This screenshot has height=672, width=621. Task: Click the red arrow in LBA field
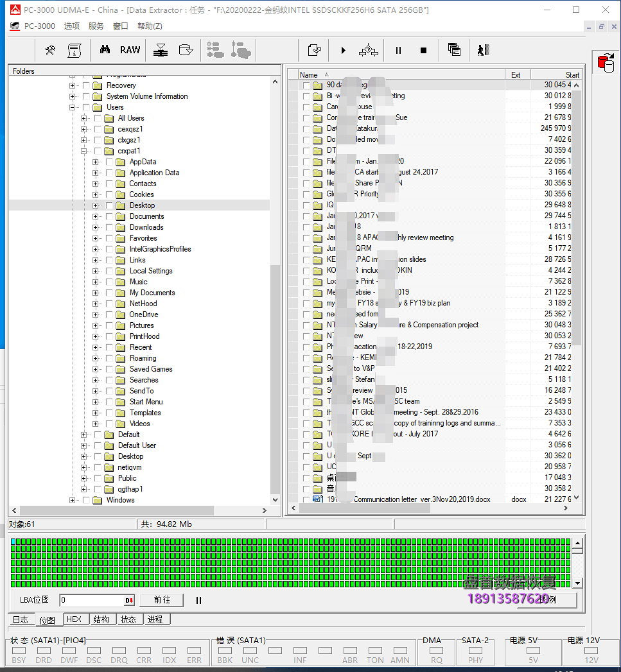coord(129,600)
